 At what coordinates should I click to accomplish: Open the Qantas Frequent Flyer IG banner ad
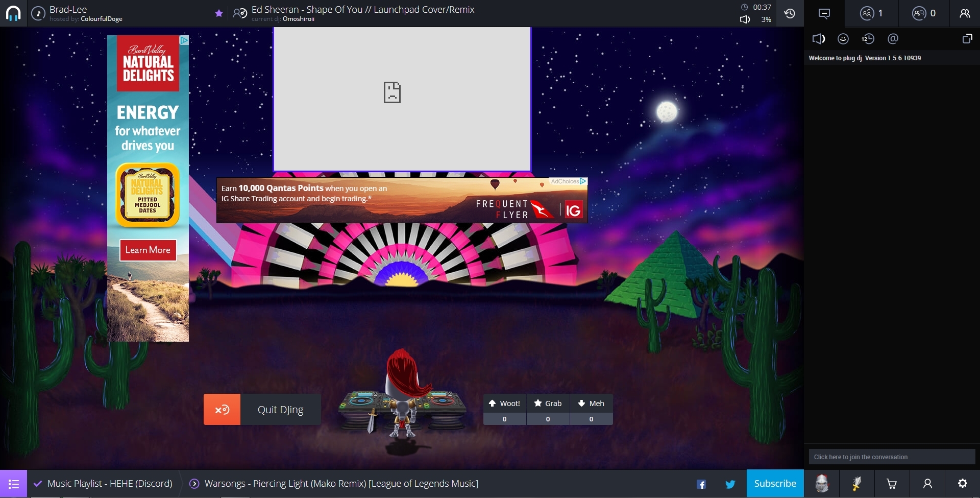pyautogui.click(x=402, y=200)
